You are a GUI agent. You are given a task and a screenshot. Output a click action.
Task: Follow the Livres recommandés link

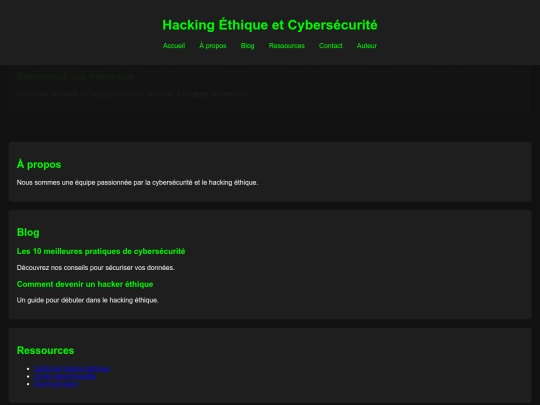point(65,376)
